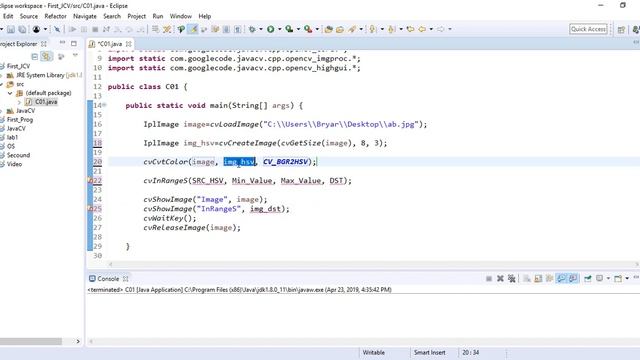
Task: Click the Open Task folder icon
Action: 340,29
